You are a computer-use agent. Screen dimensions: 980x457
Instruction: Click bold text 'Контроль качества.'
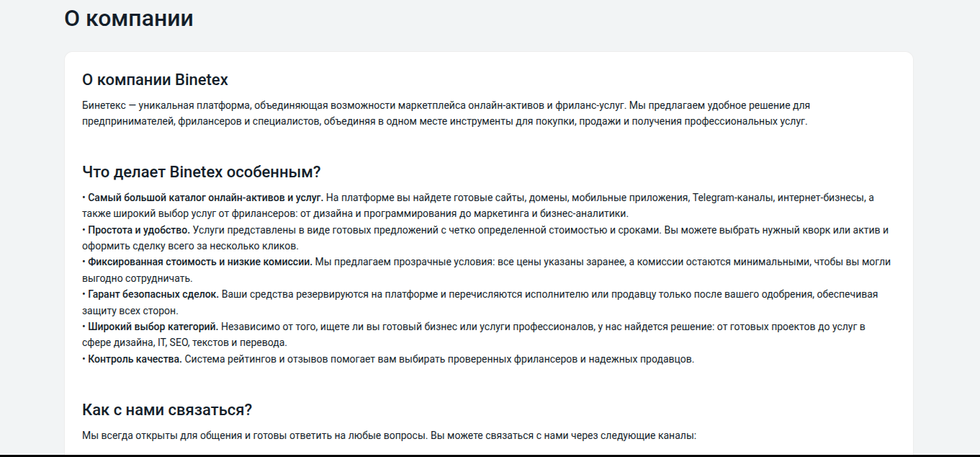click(135, 360)
